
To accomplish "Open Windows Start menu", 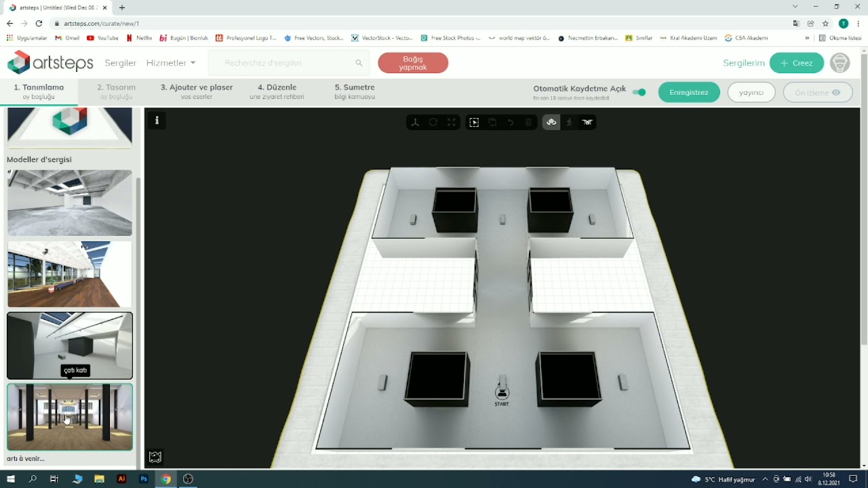I will 10,479.
